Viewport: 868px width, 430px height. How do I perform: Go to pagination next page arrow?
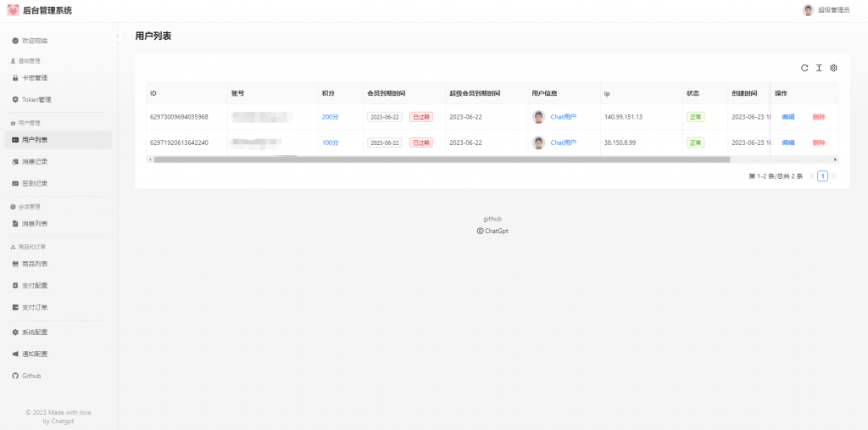point(834,176)
